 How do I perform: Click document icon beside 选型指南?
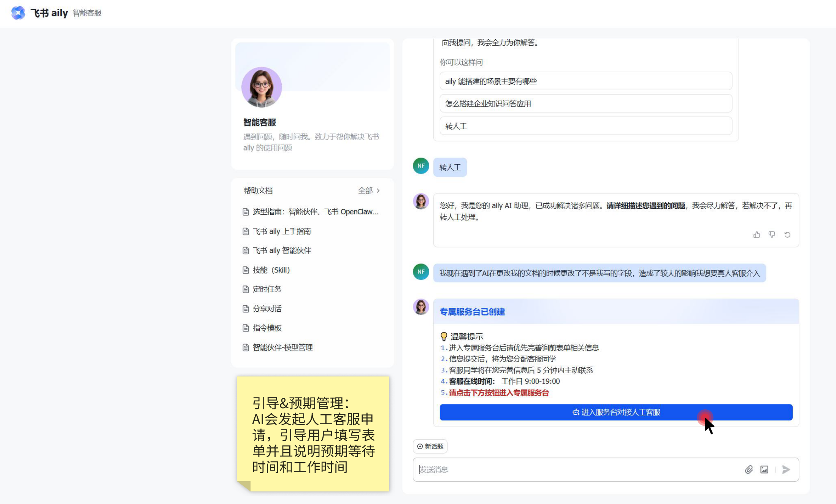pos(246,212)
